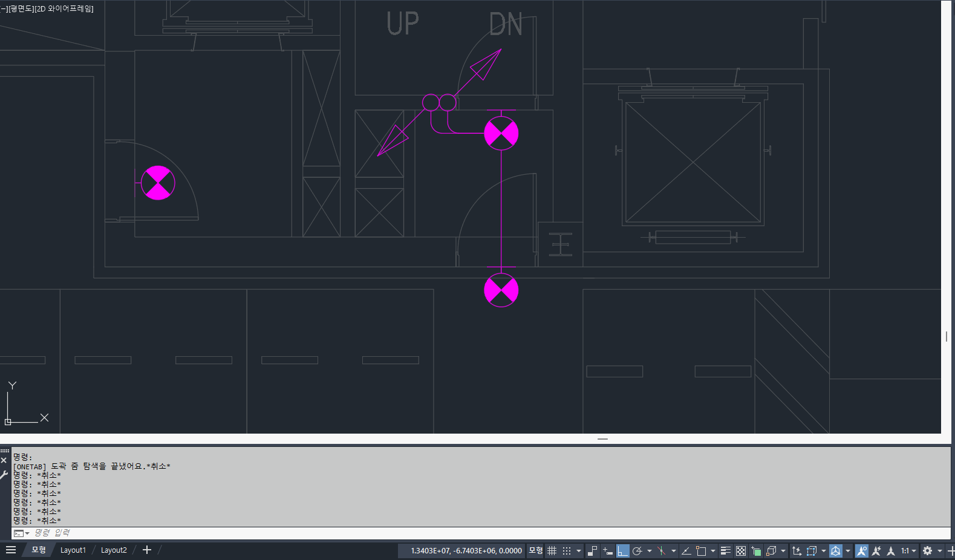Open workspace switching via the gear icon

click(927, 550)
